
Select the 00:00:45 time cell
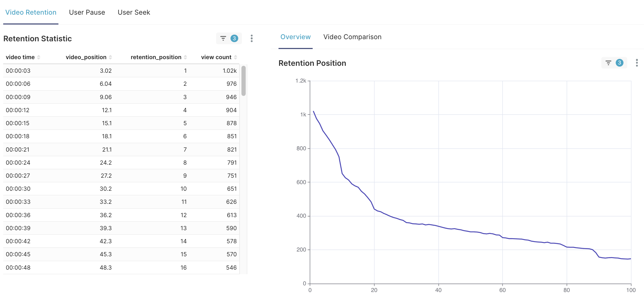click(18, 254)
